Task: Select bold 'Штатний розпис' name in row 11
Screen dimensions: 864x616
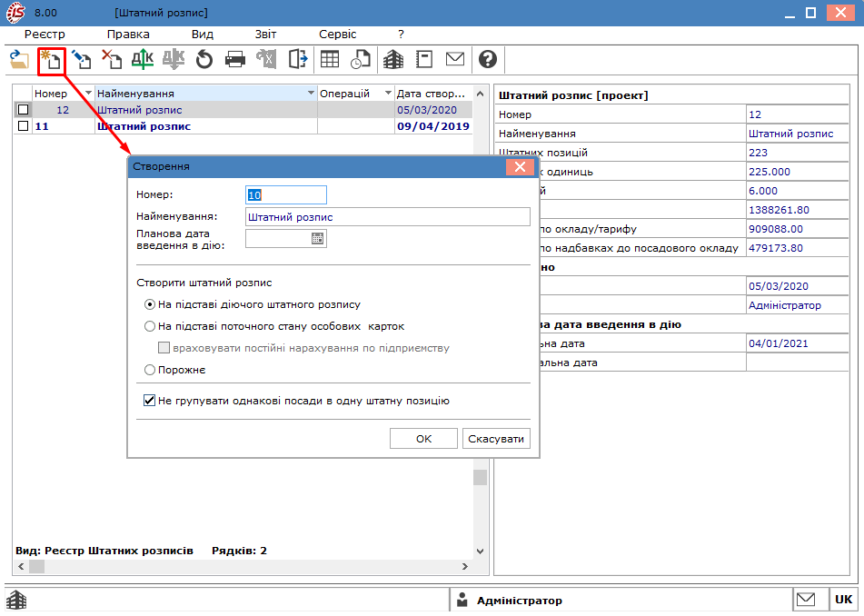Action: pos(144,126)
